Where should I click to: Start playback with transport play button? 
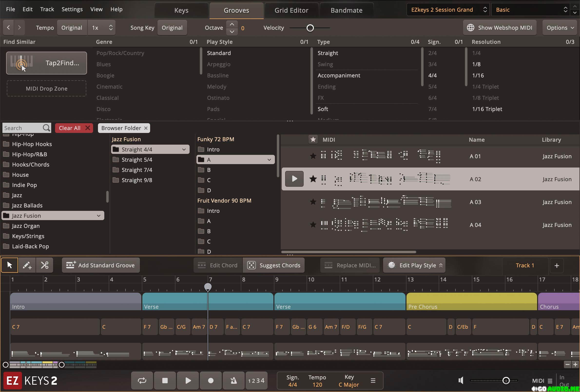click(188, 381)
